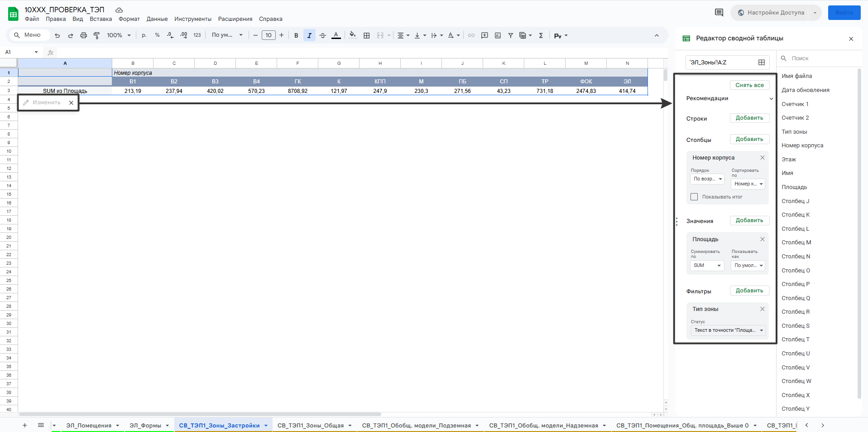Expand the 'Рекомендации' section
The width and height of the screenshot is (868, 432).
(x=771, y=99)
